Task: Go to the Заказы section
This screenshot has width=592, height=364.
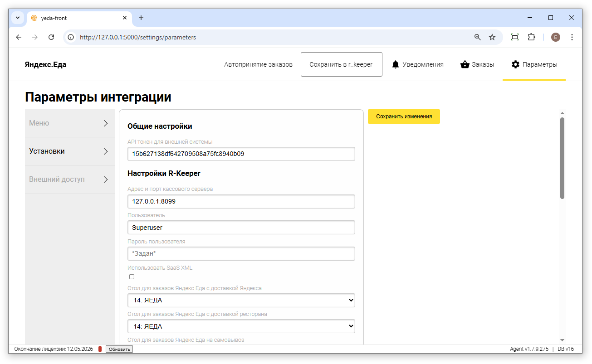Action: (477, 64)
